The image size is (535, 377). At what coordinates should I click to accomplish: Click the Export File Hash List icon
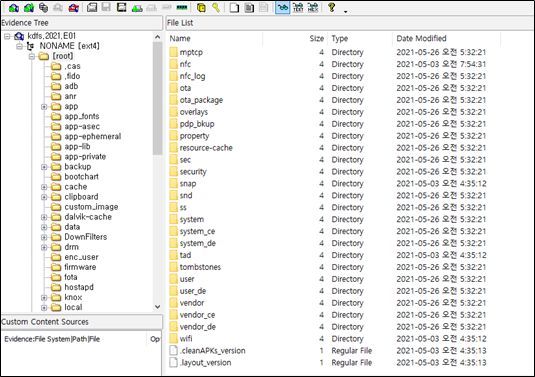pyautogui.click(x=249, y=7)
